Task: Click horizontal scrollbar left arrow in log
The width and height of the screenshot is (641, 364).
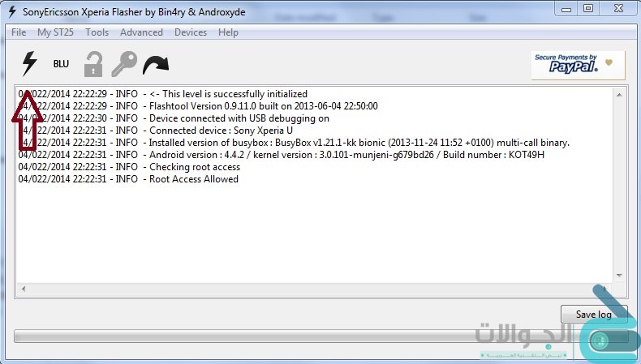Action: click(x=24, y=289)
